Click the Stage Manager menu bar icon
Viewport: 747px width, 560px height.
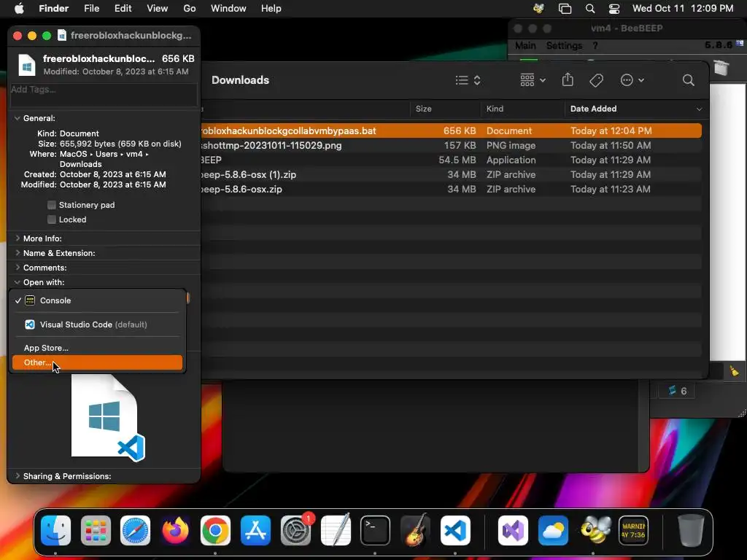[x=565, y=9]
